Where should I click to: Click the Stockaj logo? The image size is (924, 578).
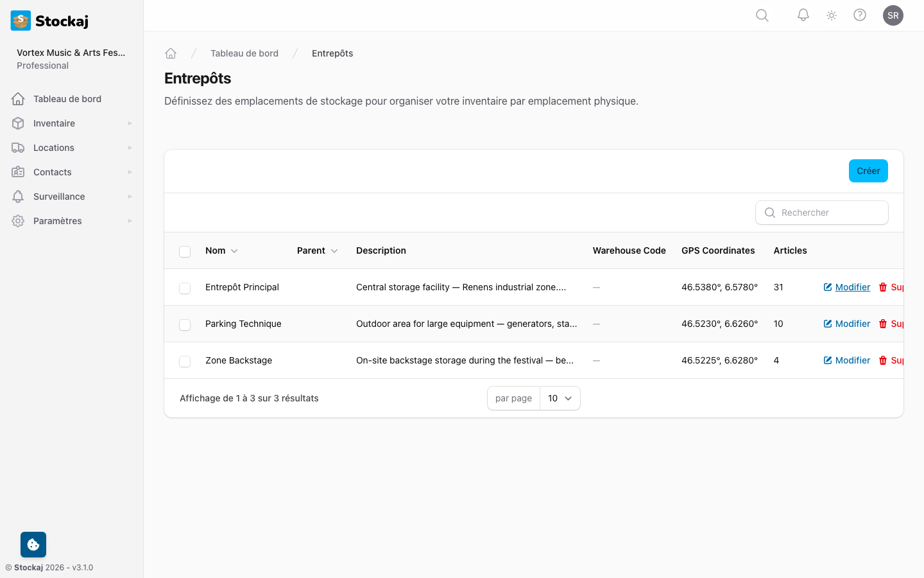[50, 21]
